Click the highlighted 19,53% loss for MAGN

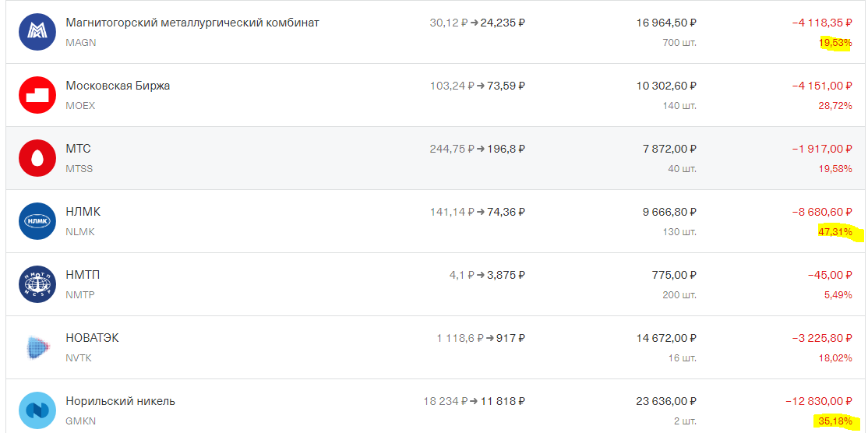click(835, 43)
